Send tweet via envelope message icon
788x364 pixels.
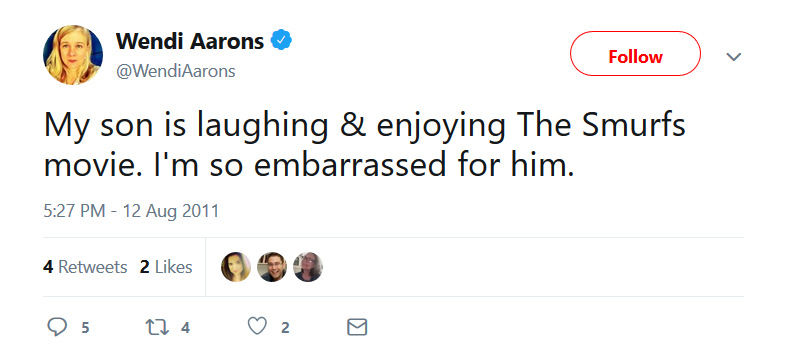[x=357, y=327]
